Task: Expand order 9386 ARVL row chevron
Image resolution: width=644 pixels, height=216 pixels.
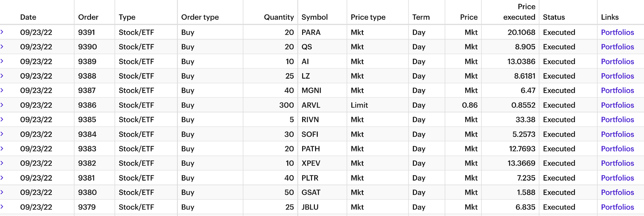Action: click(x=2, y=105)
